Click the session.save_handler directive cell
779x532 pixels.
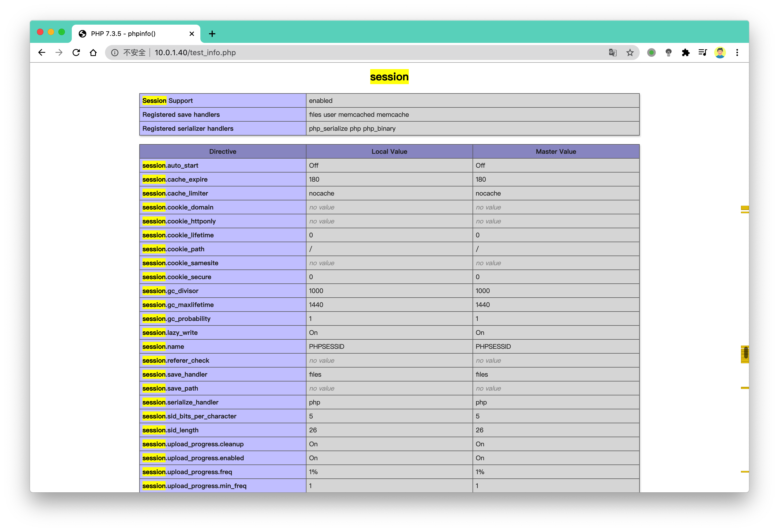(x=223, y=374)
